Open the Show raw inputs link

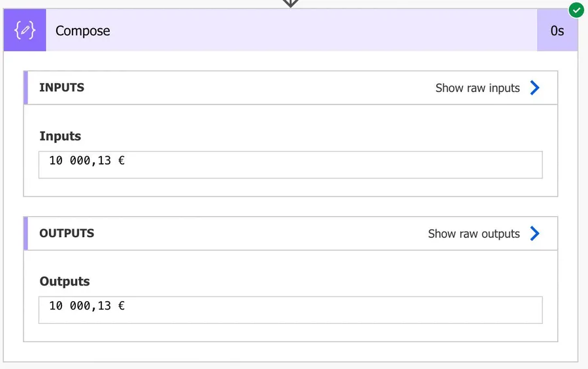tap(478, 88)
